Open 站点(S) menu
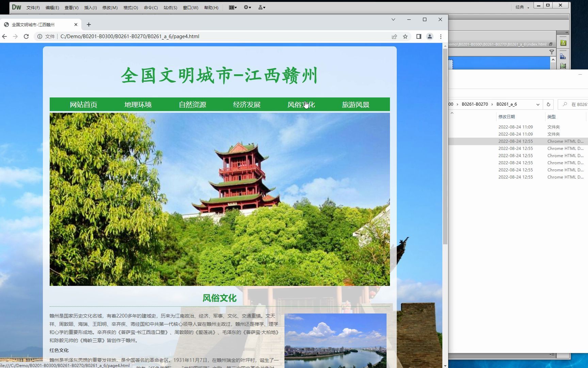 (x=170, y=7)
